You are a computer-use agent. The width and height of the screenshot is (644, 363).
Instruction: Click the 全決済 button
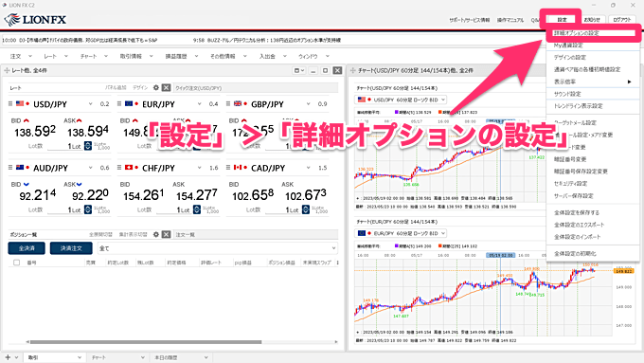pos(27,248)
